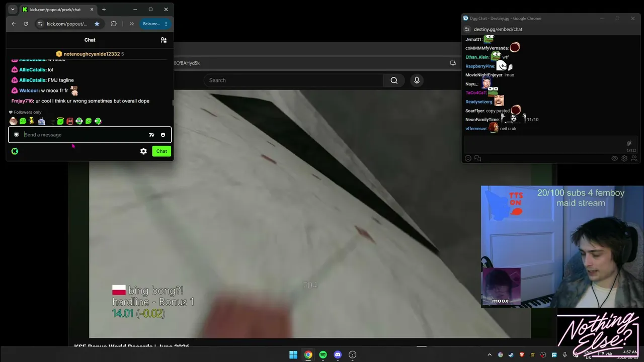Select the kick.com/popout/prsek/chat browser tab
This screenshot has width=644, height=362.
coord(57,10)
